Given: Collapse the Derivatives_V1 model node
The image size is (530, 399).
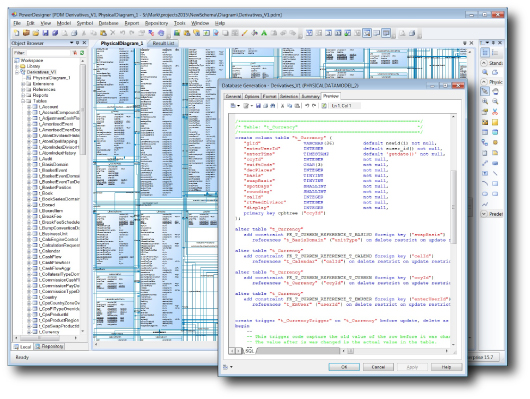Looking at the screenshot, I should [x=17, y=72].
